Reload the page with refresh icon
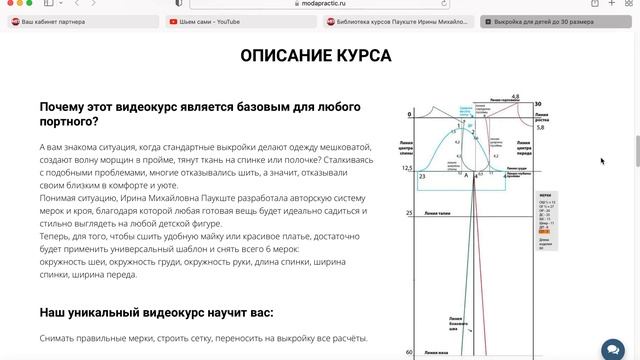Screen dimensions: 640x360 pyautogui.click(x=444, y=4)
